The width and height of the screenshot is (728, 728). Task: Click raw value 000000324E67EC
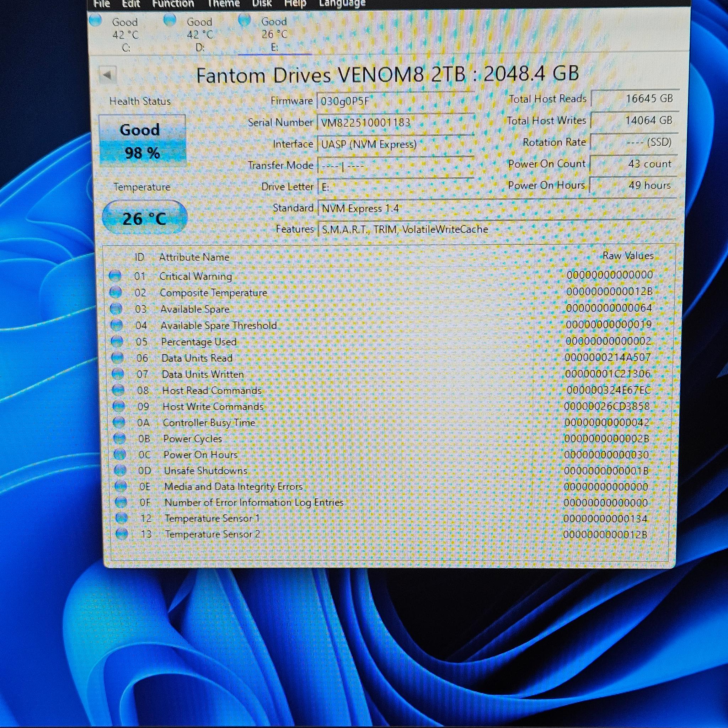[x=609, y=390]
